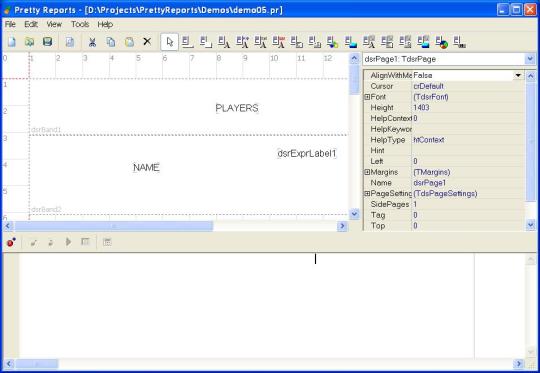Open report preview page icon
Screen dimensions: 540x373
[70, 42]
